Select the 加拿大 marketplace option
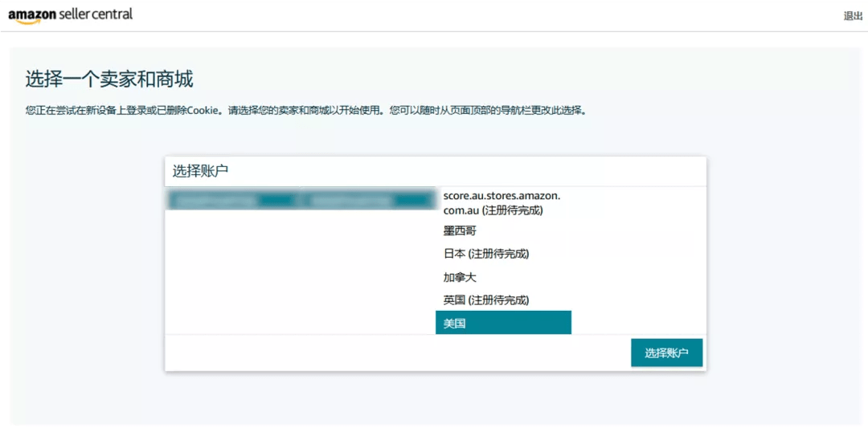This screenshot has height=432, width=868. (x=460, y=277)
